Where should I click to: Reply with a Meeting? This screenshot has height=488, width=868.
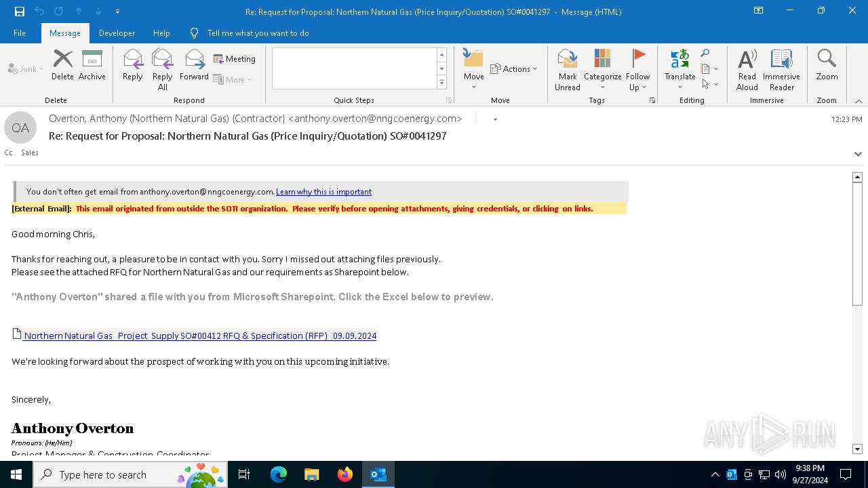[x=235, y=59]
